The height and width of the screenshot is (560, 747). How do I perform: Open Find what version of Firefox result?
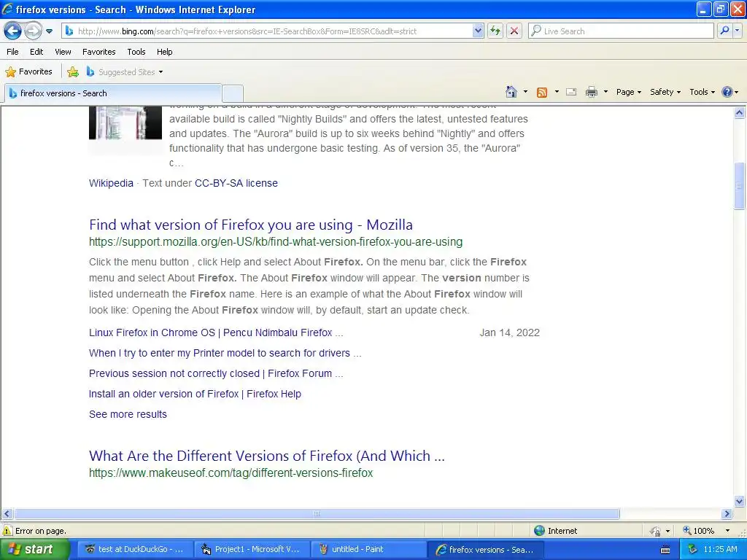(251, 225)
